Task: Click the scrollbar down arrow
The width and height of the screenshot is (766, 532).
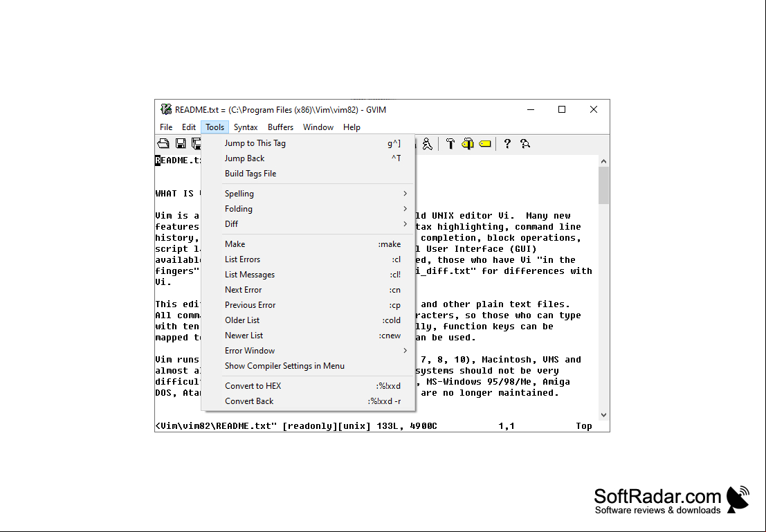Action: click(x=604, y=415)
